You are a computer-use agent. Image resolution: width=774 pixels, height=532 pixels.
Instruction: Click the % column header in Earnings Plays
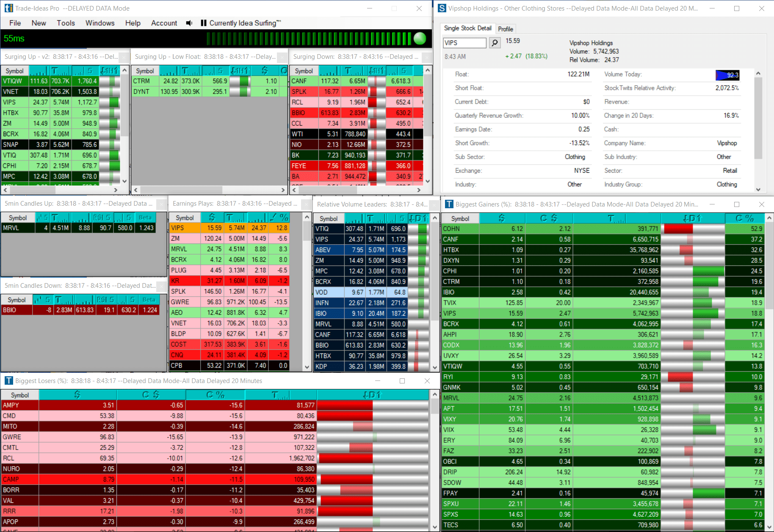coord(279,218)
